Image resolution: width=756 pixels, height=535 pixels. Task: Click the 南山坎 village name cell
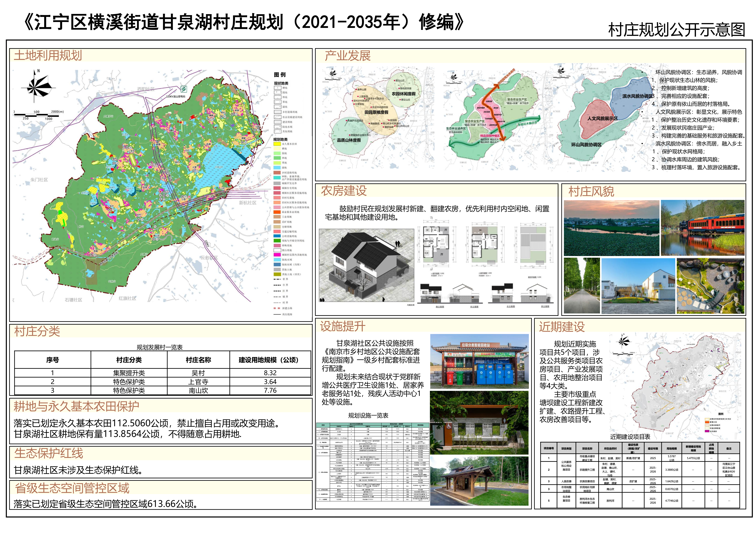(x=198, y=391)
